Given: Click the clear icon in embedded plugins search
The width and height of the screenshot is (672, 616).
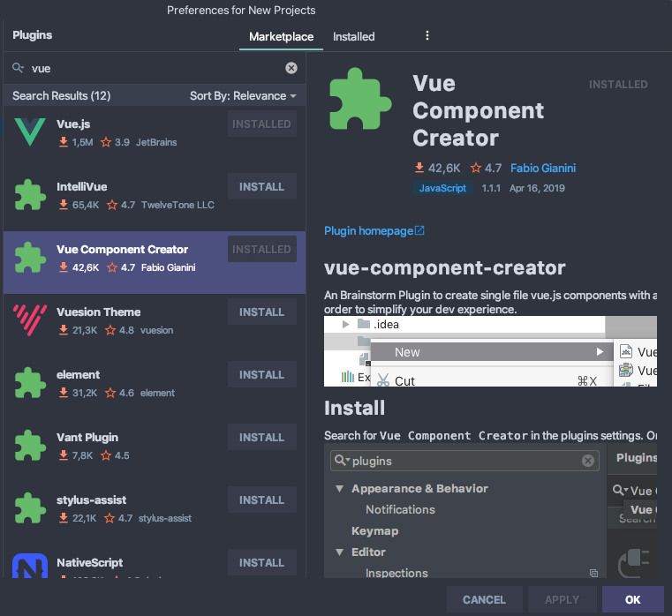Looking at the screenshot, I should pyautogui.click(x=588, y=461).
